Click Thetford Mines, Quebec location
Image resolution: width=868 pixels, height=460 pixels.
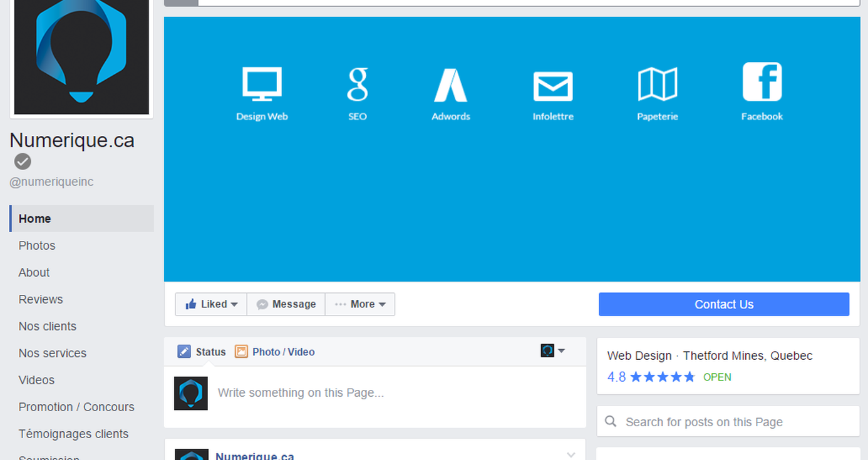pos(748,355)
